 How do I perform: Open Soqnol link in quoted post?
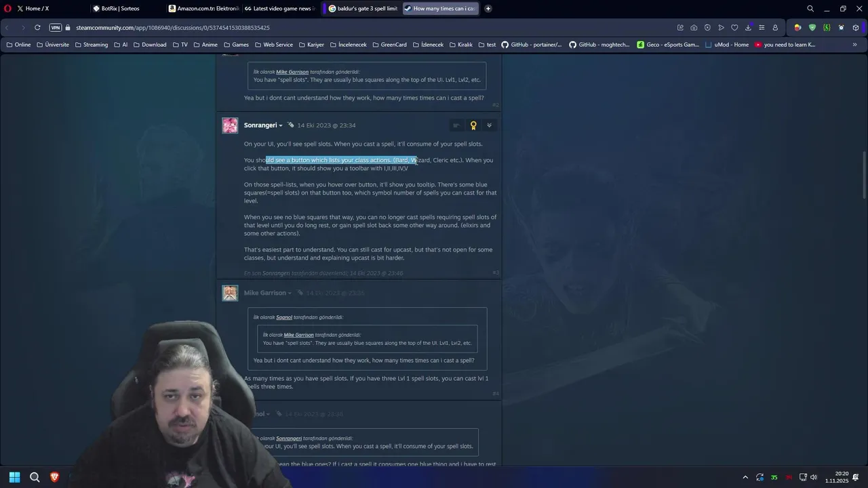[x=284, y=317]
